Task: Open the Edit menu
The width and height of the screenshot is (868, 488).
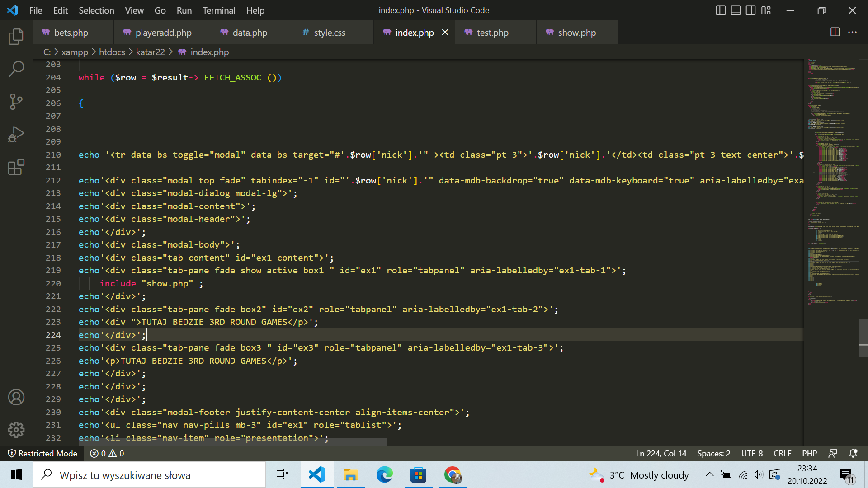Action: pyautogui.click(x=61, y=10)
